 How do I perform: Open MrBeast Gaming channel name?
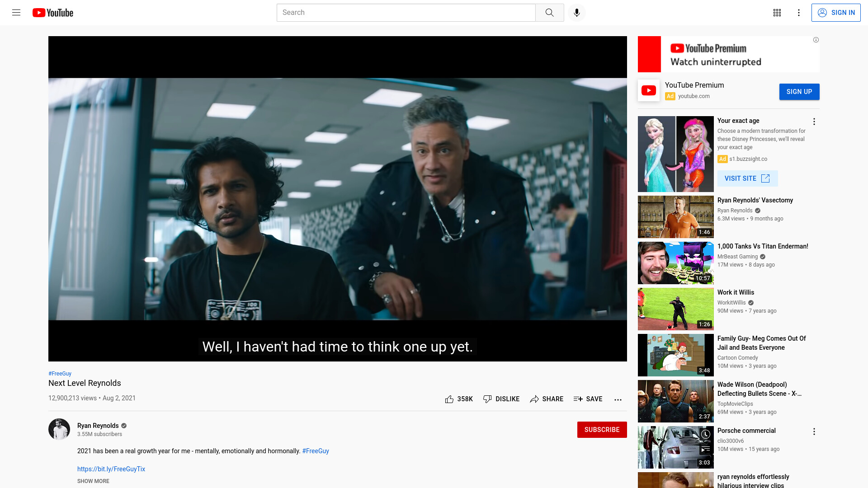tap(737, 257)
